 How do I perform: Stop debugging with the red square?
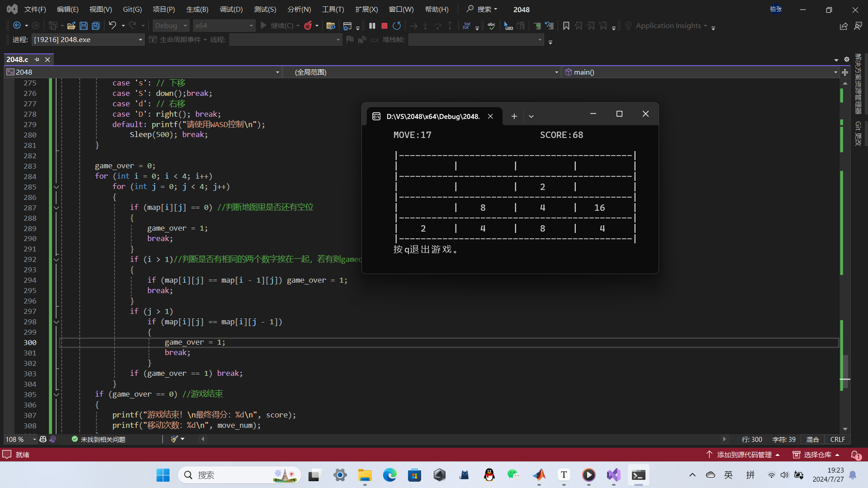pyautogui.click(x=384, y=26)
